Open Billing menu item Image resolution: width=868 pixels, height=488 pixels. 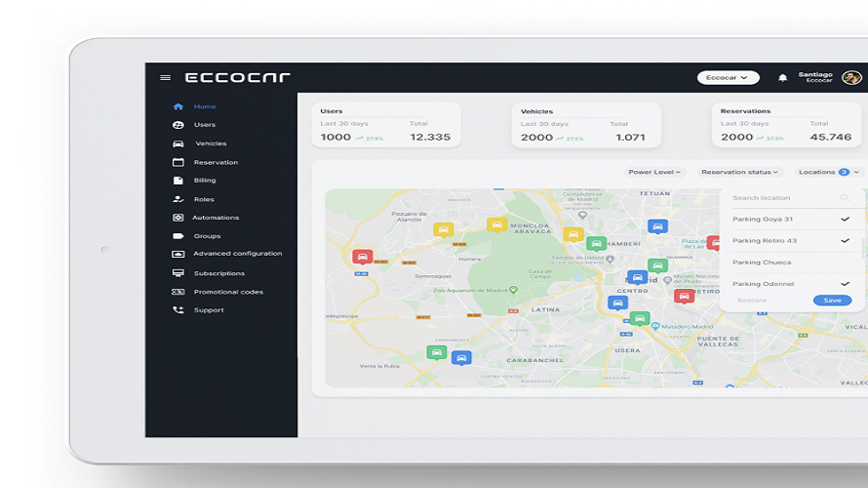[205, 181]
